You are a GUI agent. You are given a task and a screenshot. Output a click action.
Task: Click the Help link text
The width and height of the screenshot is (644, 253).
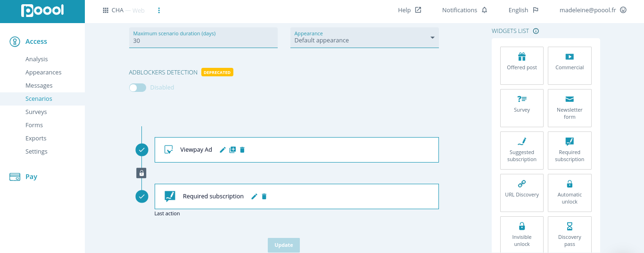point(404,10)
